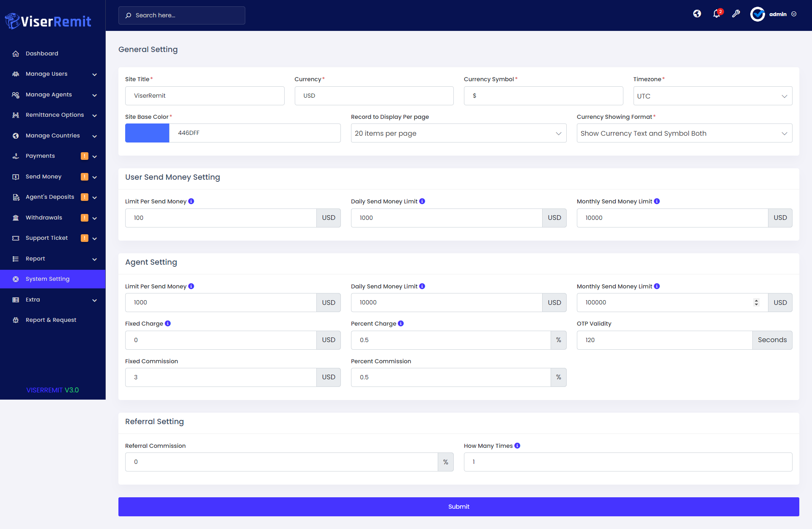Screen dimensions: 812x529
Task: Click the info icon beside Percent Charge
Action: pos(401,323)
